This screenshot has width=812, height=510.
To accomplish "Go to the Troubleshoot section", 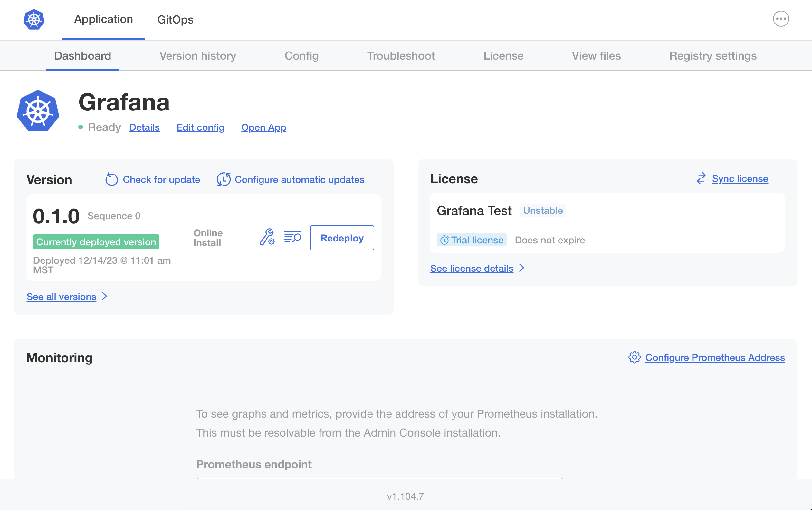I will [401, 56].
